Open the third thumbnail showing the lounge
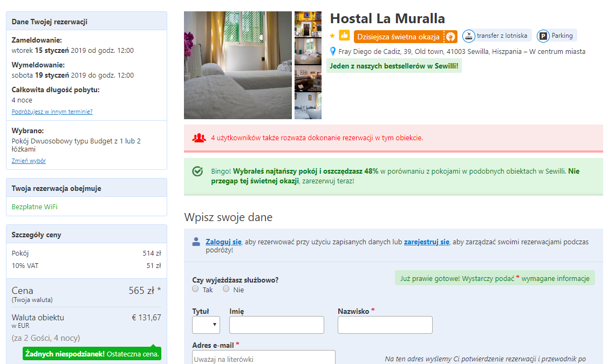Viewport: 608px width, 364px height. 308,79
